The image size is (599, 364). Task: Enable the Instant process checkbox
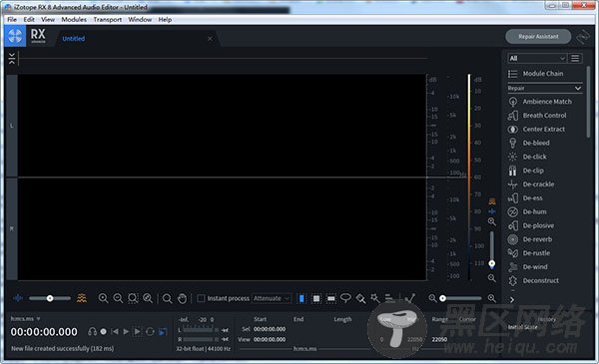201,298
